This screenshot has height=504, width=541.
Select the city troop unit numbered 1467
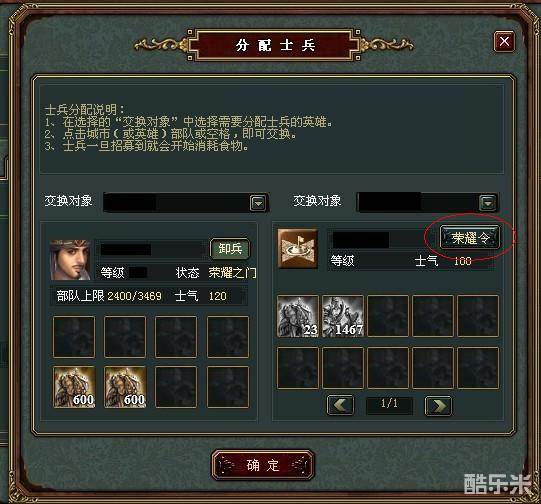343,316
